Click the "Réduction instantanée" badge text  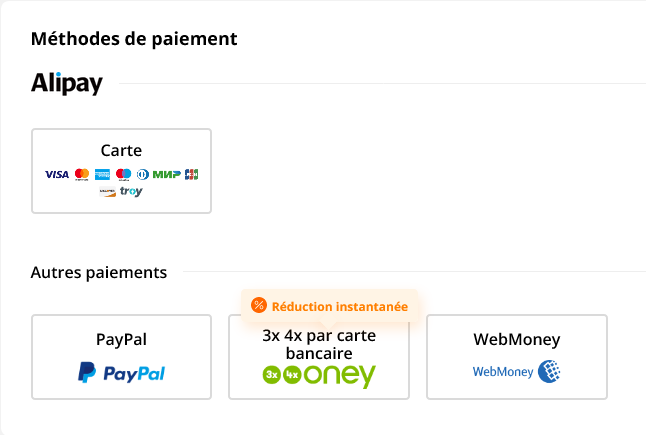pos(340,306)
